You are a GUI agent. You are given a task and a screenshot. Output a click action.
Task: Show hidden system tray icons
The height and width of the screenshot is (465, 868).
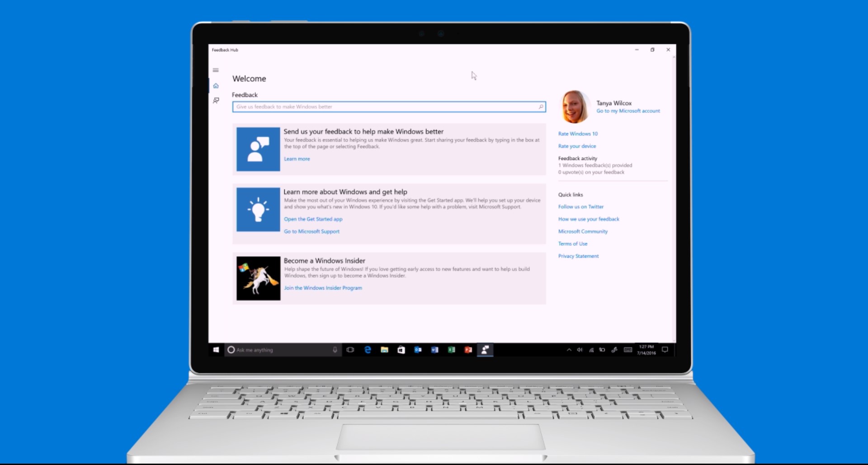[x=569, y=350]
